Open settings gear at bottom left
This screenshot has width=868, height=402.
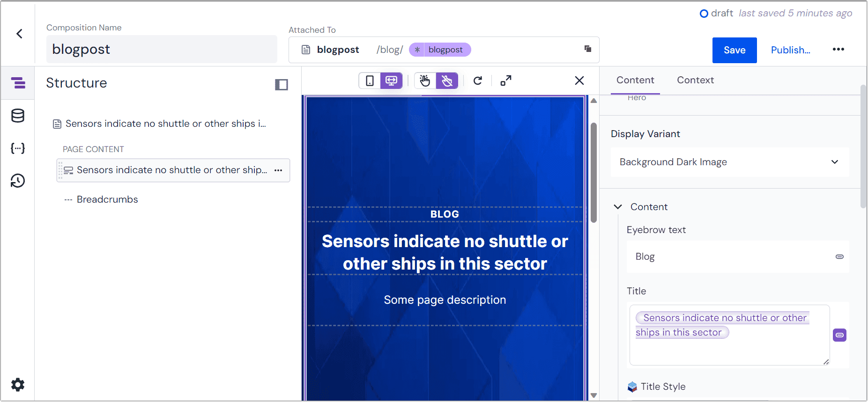click(x=18, y=385)
